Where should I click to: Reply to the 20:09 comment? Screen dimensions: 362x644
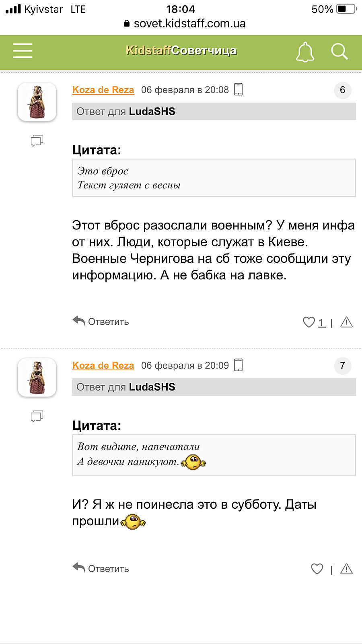tap(101, 568)
